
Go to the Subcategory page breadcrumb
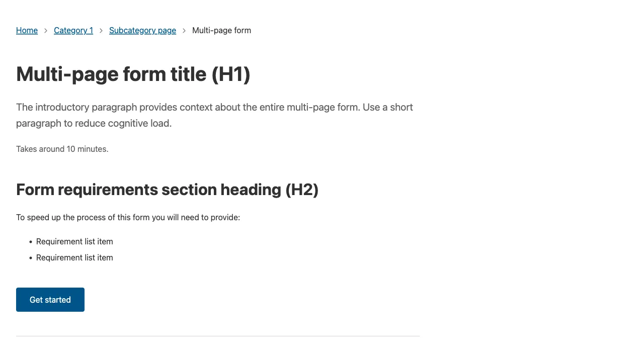tap(142, 31)
